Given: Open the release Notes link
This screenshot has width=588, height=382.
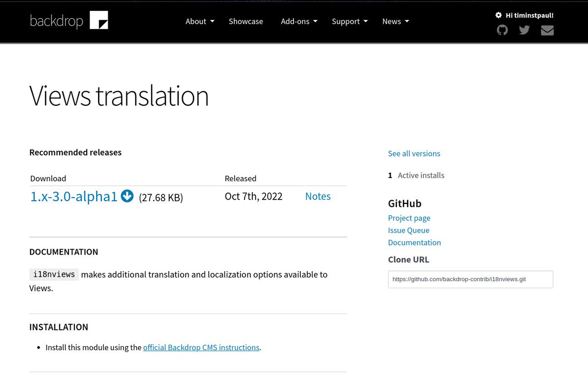Looking at the screenshot, I should (x=318, y=196).
